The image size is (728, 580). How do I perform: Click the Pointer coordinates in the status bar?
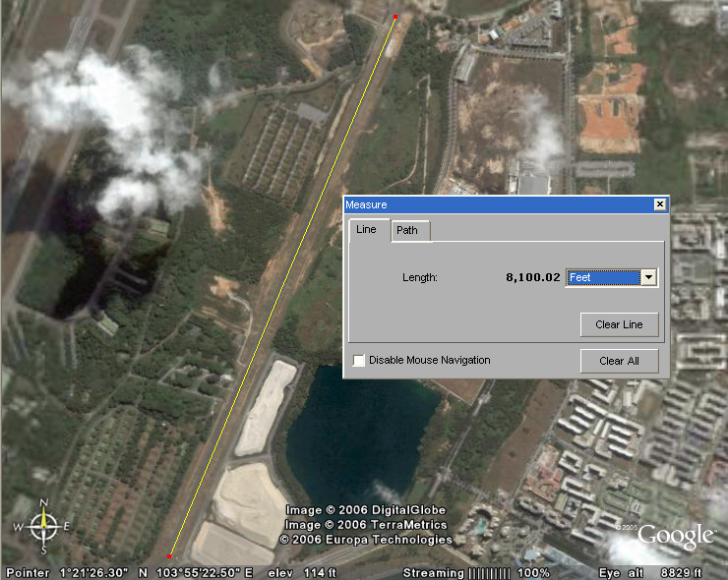128,572
